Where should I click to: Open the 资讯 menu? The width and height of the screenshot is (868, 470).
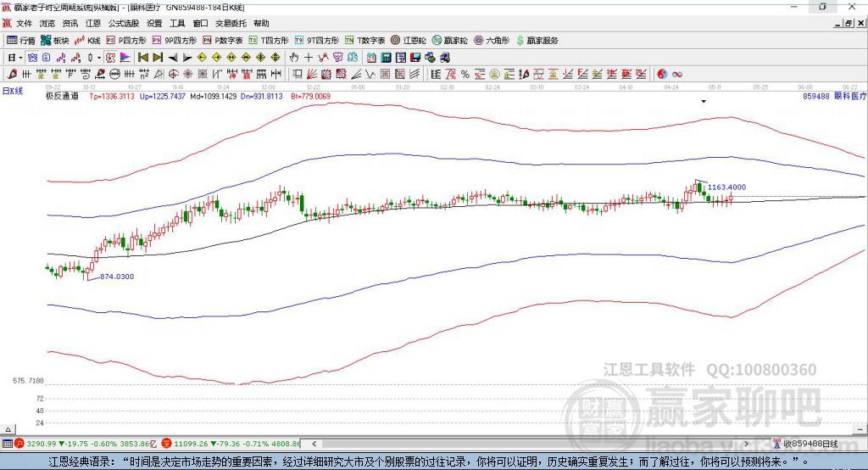pos(70,23)
